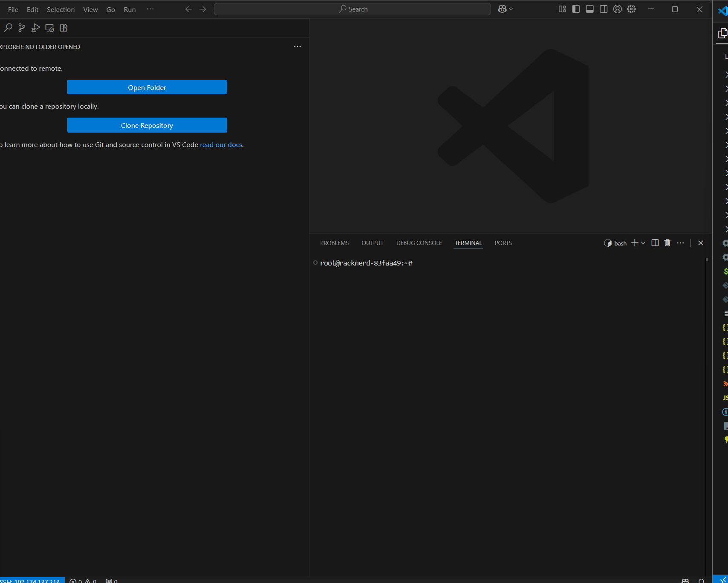Click the Clone Repository button
This screenshot has height=583, width=728.
[147, 125]
